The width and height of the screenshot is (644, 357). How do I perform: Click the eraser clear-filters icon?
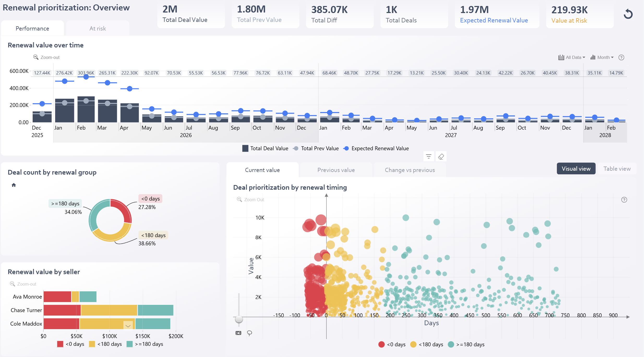coord(441,157)
